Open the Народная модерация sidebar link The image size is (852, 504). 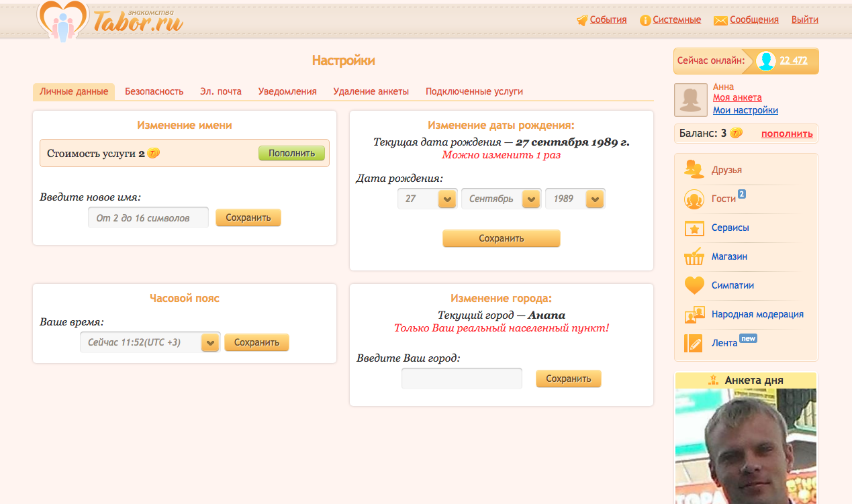point(757,314)
